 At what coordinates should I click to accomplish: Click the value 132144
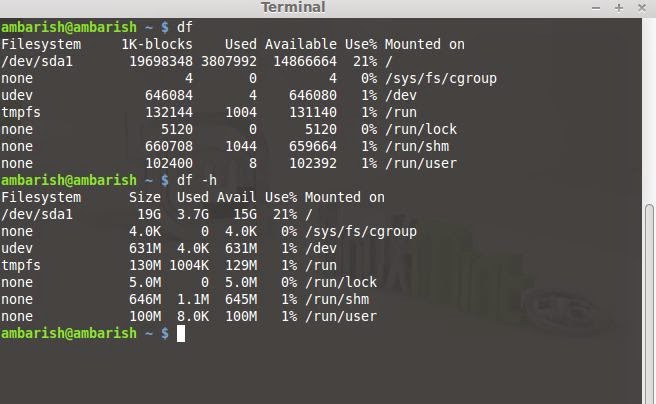tap(169, 113)
